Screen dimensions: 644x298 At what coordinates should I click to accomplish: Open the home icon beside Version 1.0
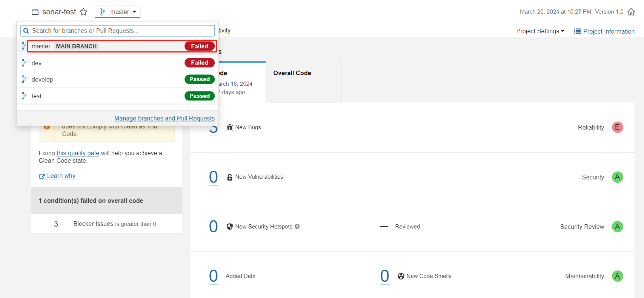(x=631, y=12)
